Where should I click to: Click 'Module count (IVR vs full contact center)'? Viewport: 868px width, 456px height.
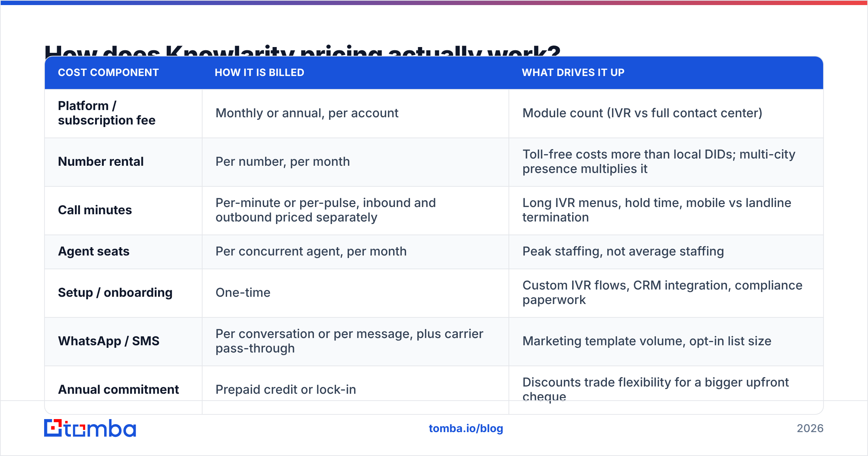pyautogui.click(x=642, y=113)
